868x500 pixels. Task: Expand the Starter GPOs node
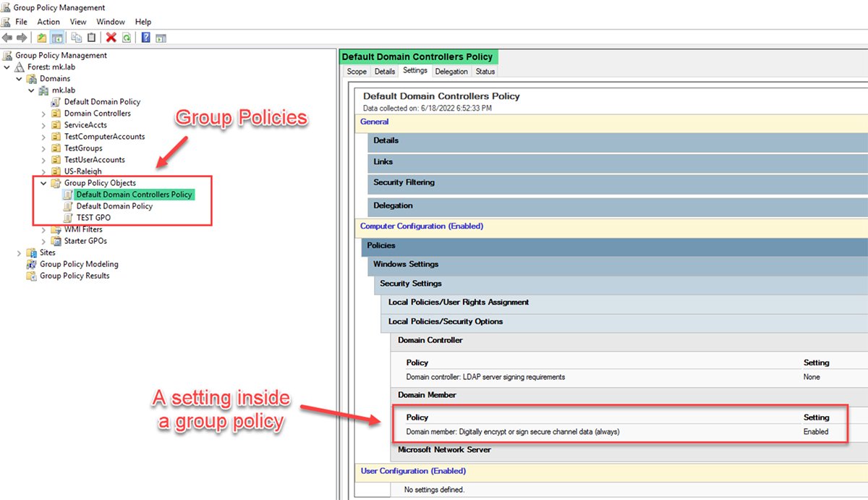pyautogui.click(x=43, y=240)
